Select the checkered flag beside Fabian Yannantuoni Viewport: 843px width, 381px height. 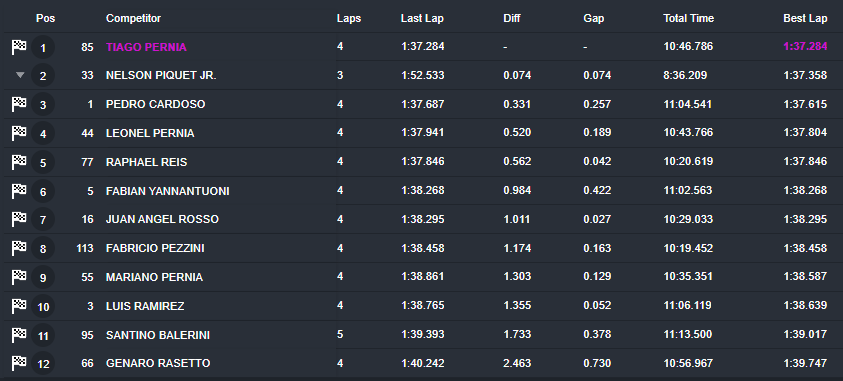click(x=19, y=191)
